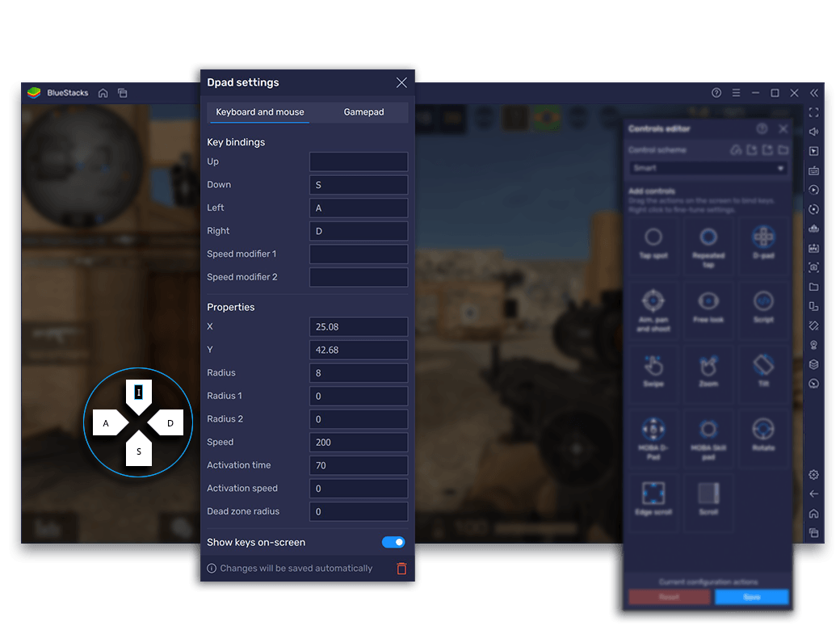Open settings gear in right sidebar
Image resolution: width=840 pixels, height=630 pixels.
[814, 475]
